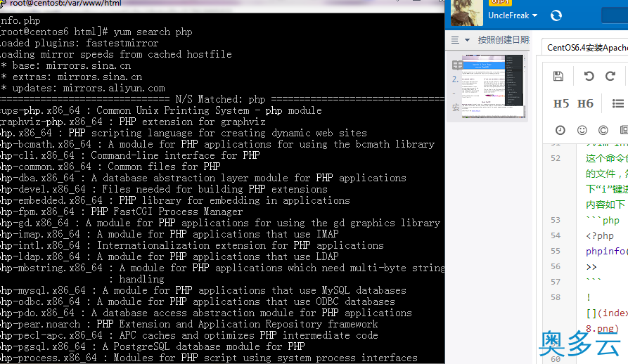Open the list view dropdown arrow

coord(467,40)
